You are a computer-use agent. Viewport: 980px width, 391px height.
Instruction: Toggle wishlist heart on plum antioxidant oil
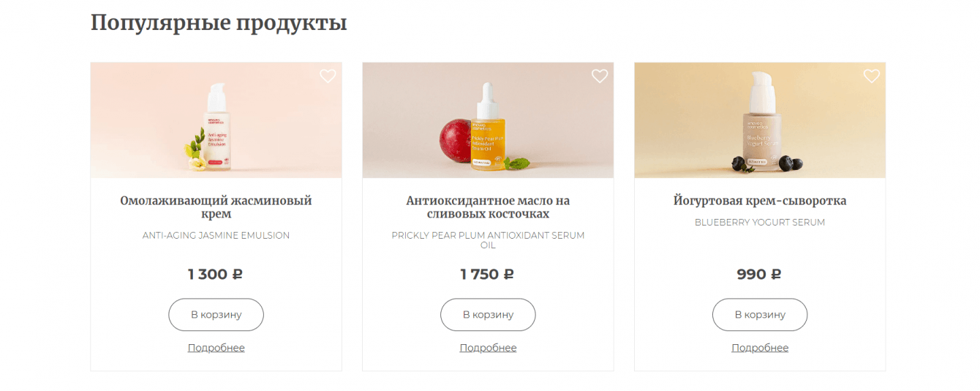(x=600, y=76)
